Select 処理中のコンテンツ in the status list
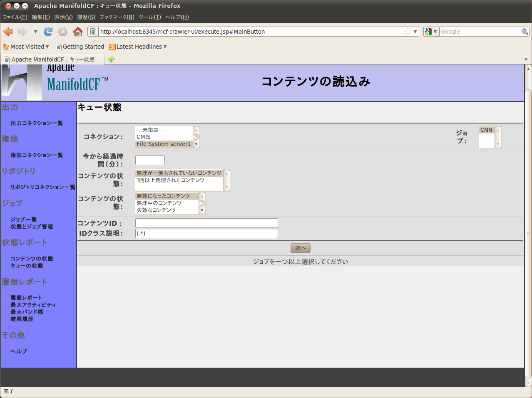532x398 pixels. [x=159, y=203]
